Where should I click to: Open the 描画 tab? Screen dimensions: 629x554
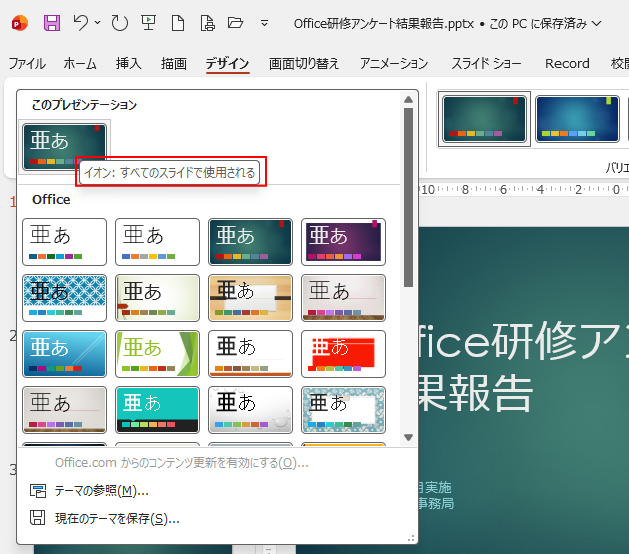point(174,63)
